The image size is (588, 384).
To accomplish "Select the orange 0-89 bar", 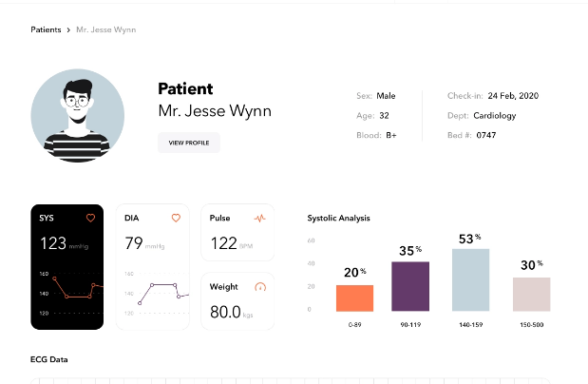I will (x=354, y=298).
